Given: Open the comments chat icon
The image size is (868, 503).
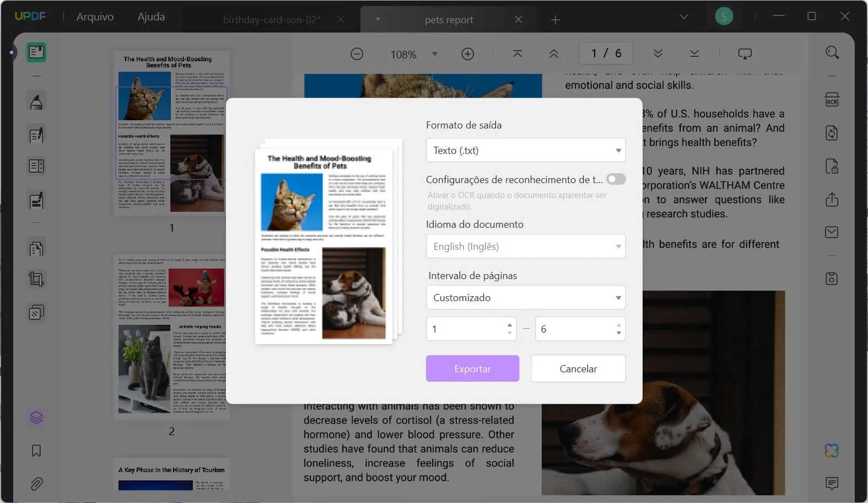Looking at the screenshot, I should click(x=832, y=484).
